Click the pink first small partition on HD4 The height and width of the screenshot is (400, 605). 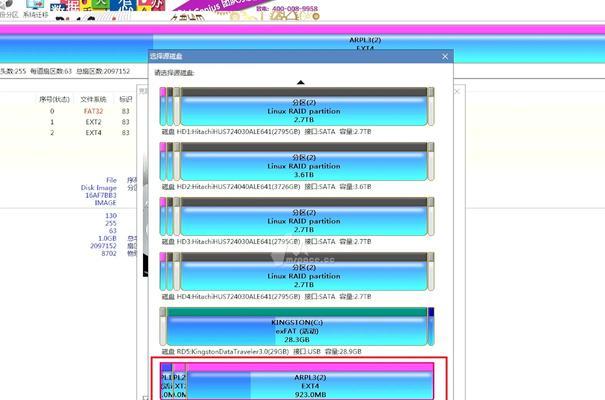[x=163, y=272]
